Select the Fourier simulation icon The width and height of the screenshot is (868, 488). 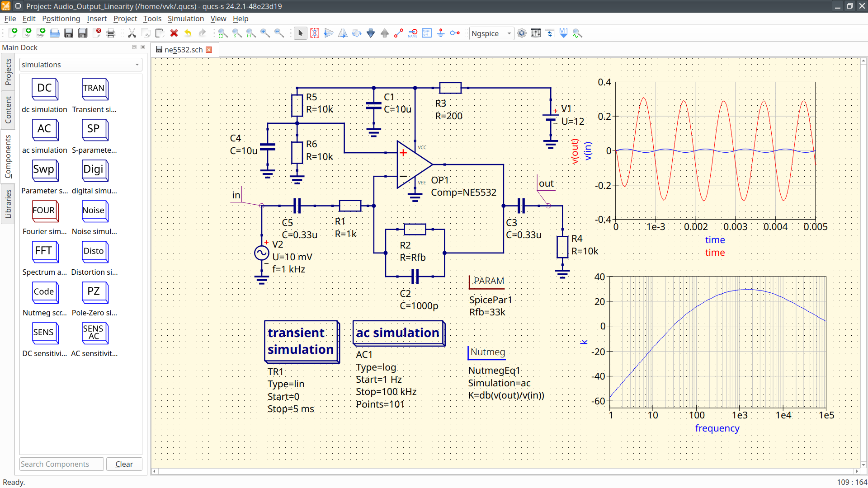pos(45,210)
